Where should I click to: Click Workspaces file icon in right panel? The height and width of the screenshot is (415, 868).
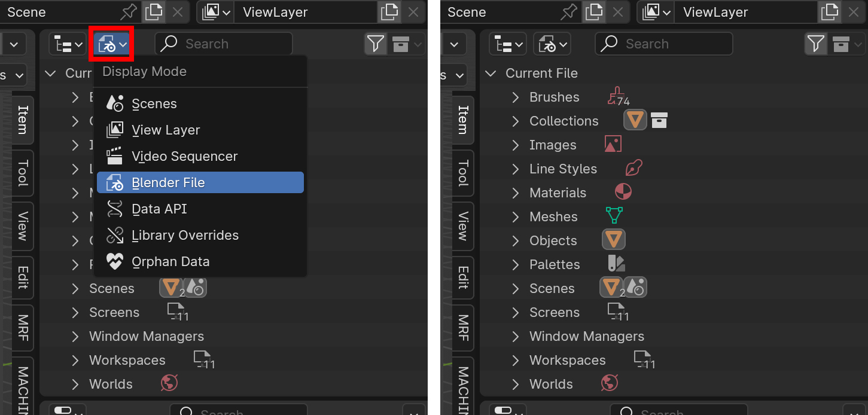(x=642, y=358)
